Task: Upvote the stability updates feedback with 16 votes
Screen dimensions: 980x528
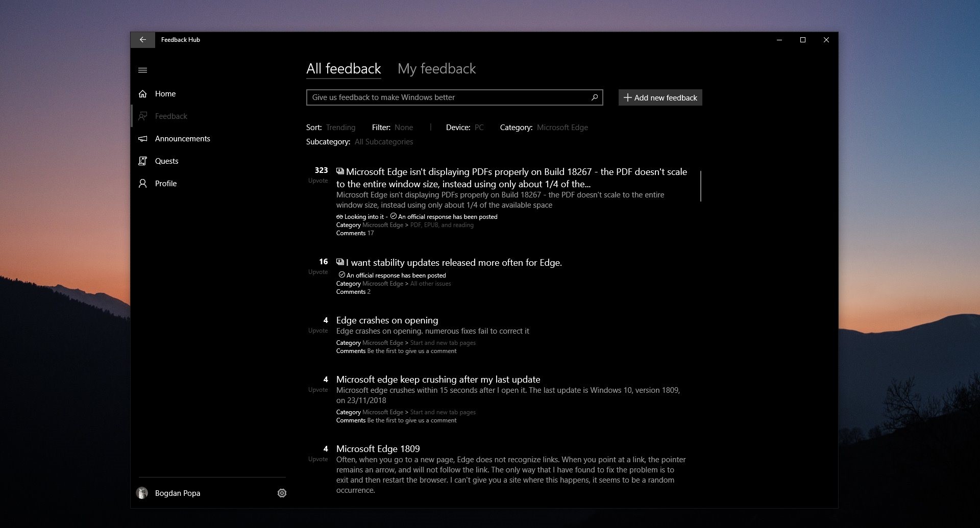Action: (x=318, y=266)
